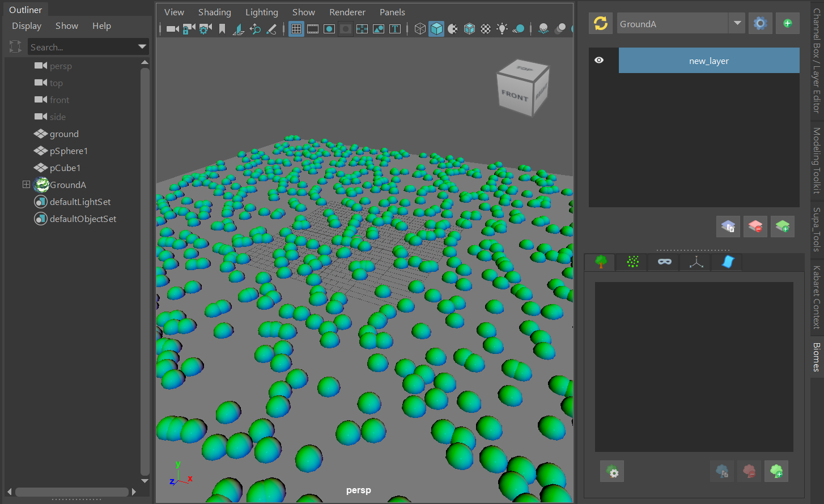
Task: Toggle Use Default Material icon
Action: (453, 29)
